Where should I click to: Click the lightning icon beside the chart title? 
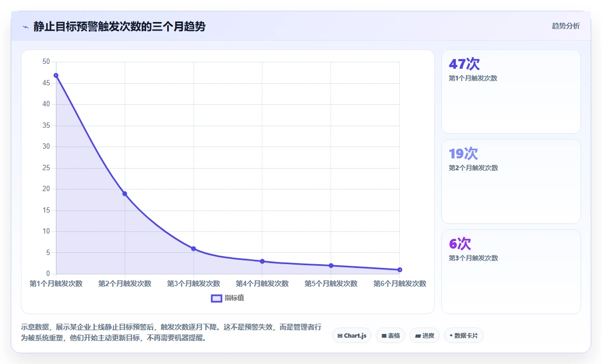(x=26, y=27)
